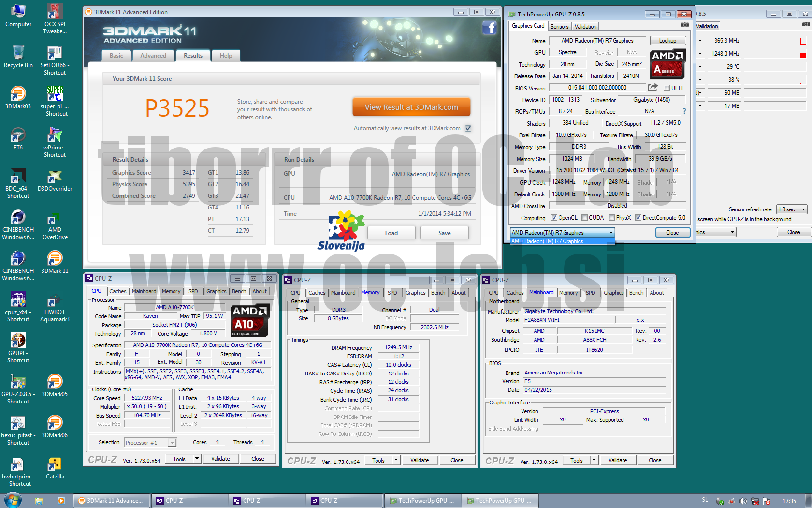Launch the 3DMark06 desktop icon
This screenshot has height=508, width=812.
(55, 427)
